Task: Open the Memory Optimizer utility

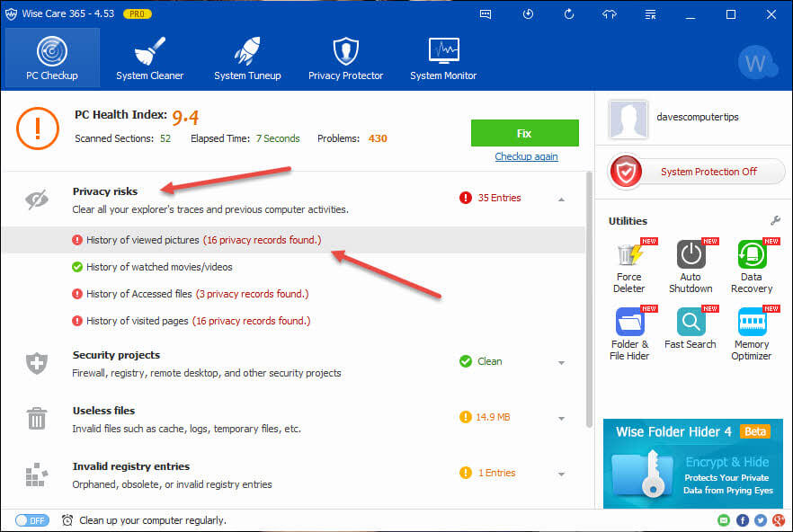Action: (x=752, y=333)
